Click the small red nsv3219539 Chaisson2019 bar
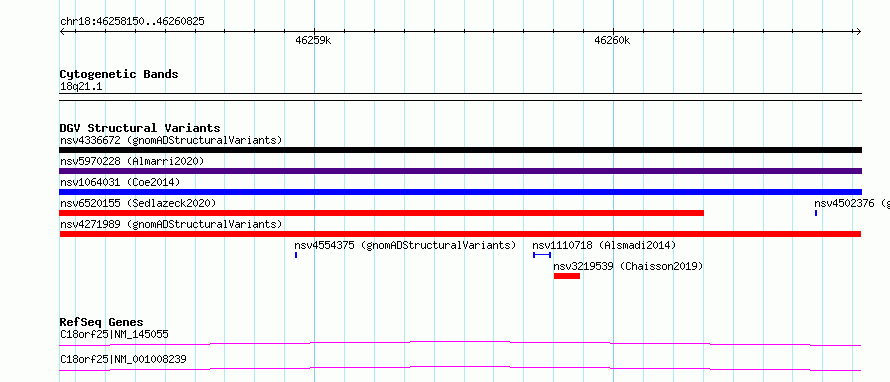The height and width of the screenshot is (382, 890). pos(567,276)
